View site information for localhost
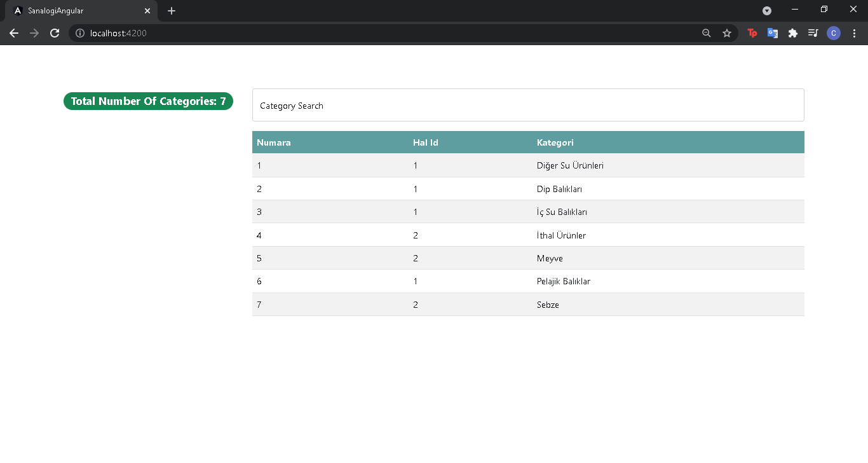Viewport: 868px width, 463px height. tap(80, 33)
